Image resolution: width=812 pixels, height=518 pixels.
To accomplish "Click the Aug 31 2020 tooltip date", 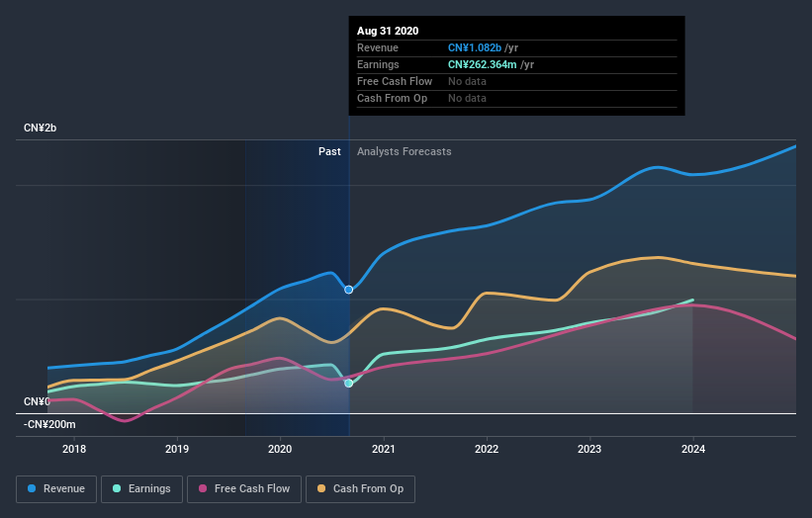I will pos(388,31).
